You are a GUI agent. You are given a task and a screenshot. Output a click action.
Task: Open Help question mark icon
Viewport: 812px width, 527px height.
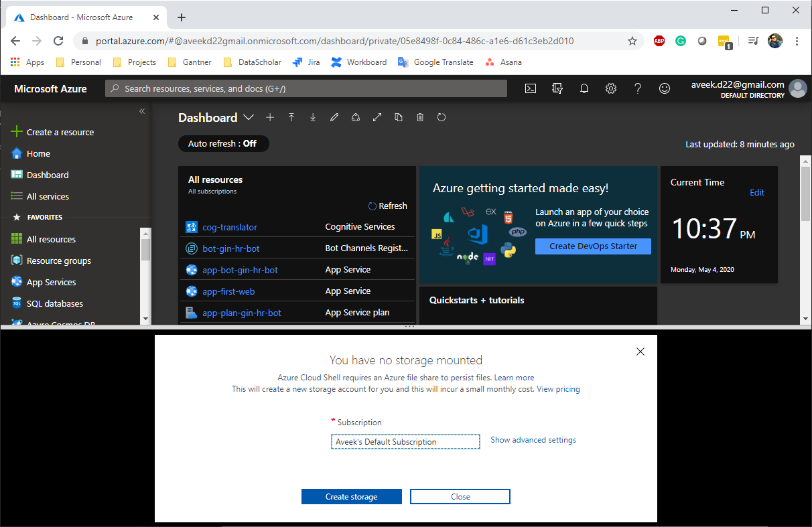(x=638, y=88)
